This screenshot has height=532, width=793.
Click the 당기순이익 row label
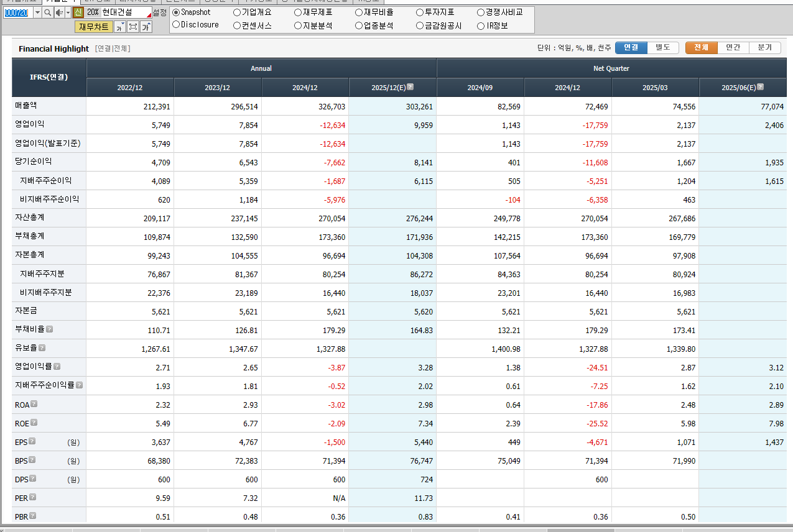pyautogui.click(x=34, y=162)
